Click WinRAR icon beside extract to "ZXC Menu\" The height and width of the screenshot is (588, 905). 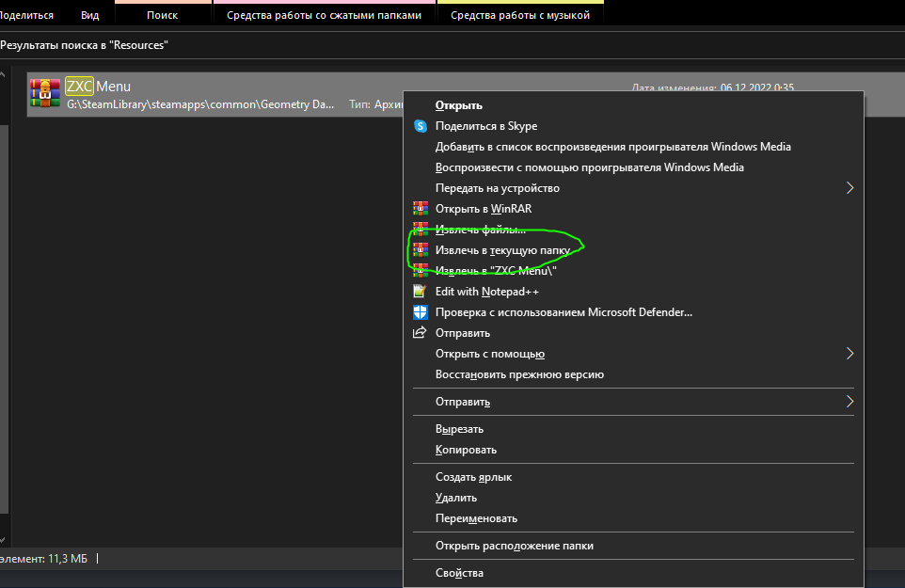(x=421, y=271)
